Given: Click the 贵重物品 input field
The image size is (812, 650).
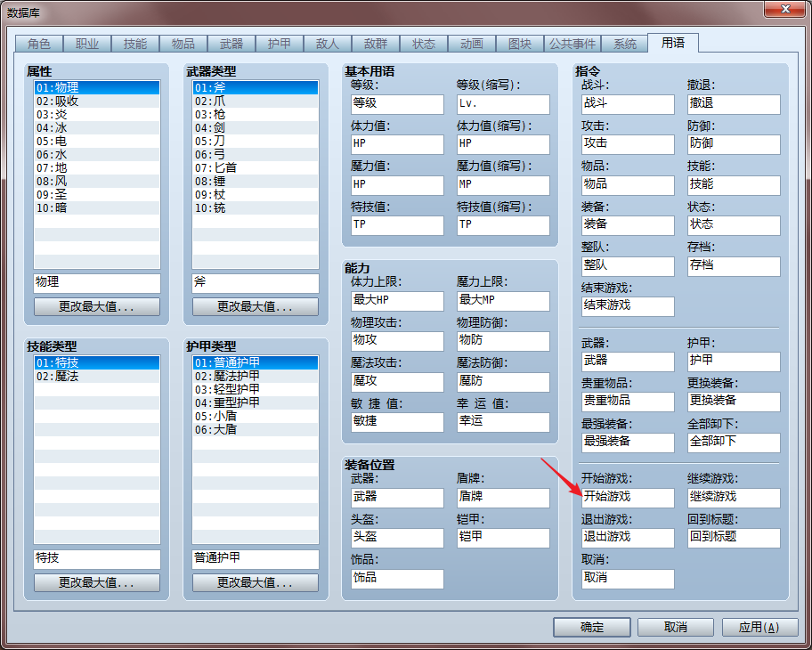Looking at the screenshot, I should [x=628, y=402].
